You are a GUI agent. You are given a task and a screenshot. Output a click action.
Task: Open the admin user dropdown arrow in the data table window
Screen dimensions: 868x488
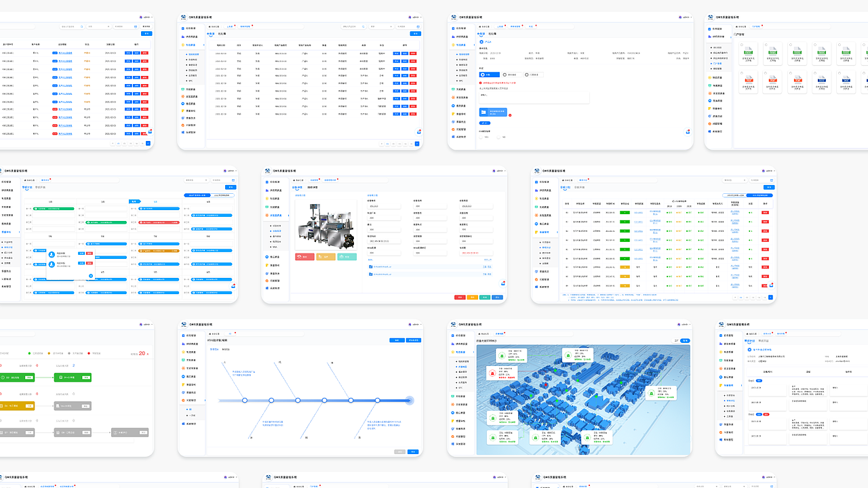(420, 18)
